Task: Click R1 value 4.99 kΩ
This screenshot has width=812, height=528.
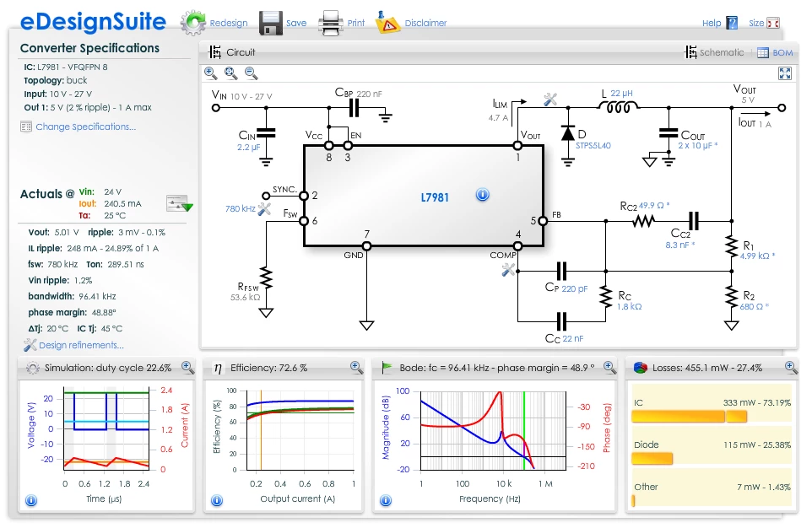Action: coord(758,256)
